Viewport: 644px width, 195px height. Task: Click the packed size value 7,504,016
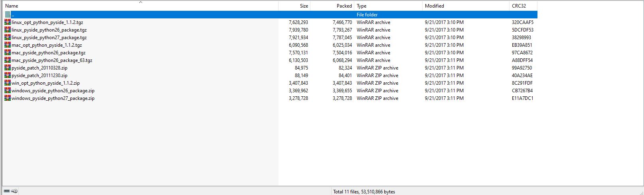point(342,53)
